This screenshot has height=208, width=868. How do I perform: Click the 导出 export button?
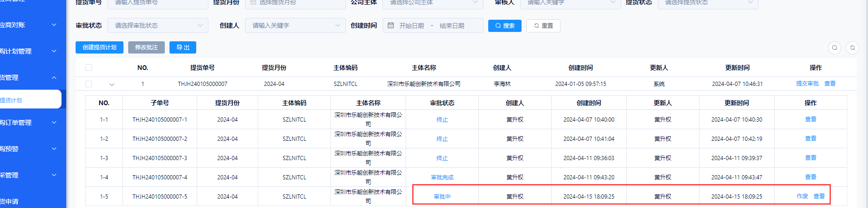(183, 47)
